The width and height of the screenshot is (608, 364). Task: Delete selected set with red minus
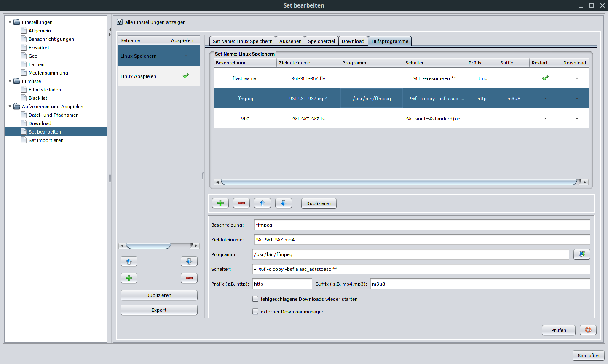click(x=189, y=278)
